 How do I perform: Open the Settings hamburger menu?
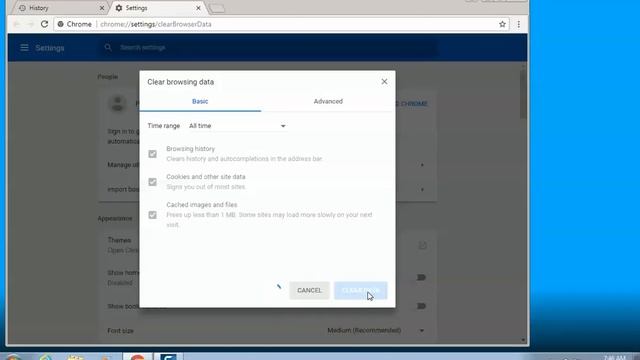24,48
